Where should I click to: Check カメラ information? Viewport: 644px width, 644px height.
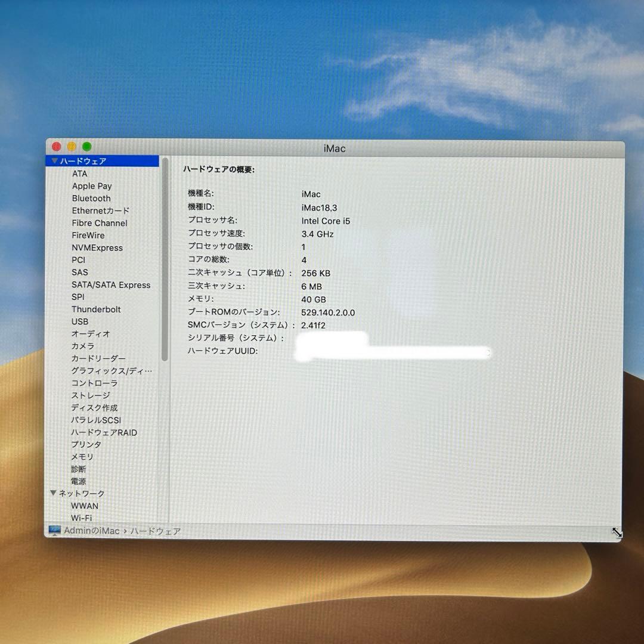point(83,346)
